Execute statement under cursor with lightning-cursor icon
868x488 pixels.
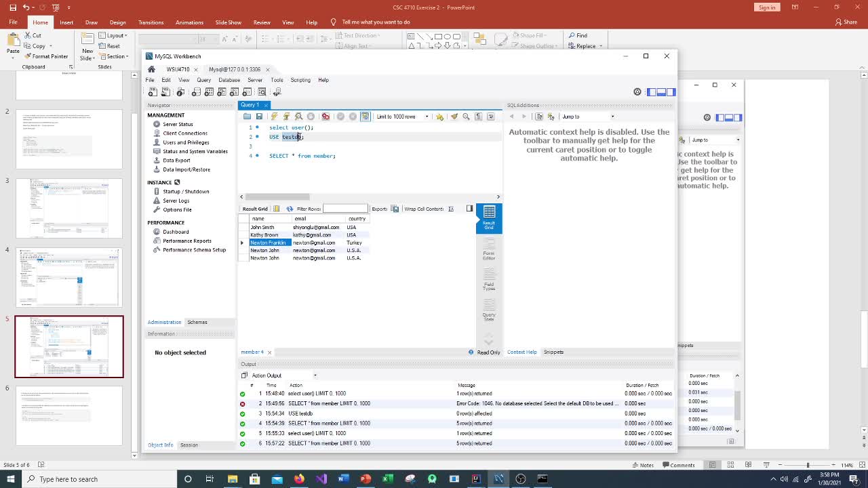pyautogui.click(x=286, y=117)
